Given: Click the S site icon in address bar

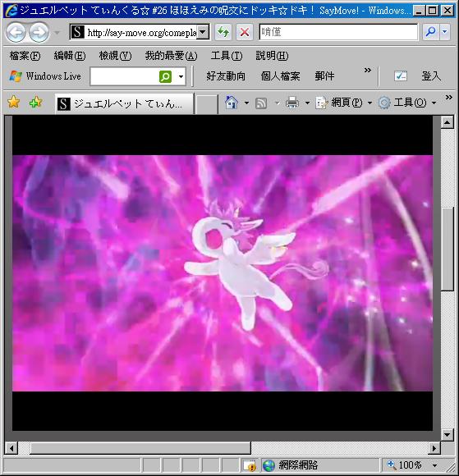Looking at the screenshot, I should point(77,32).
